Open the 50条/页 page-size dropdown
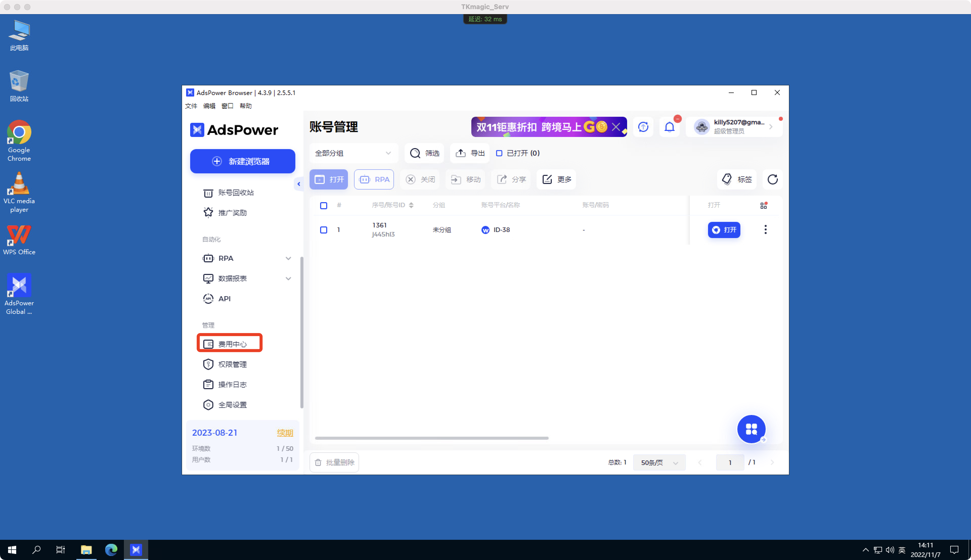This screenshot has width=971, height=560. 658,462
